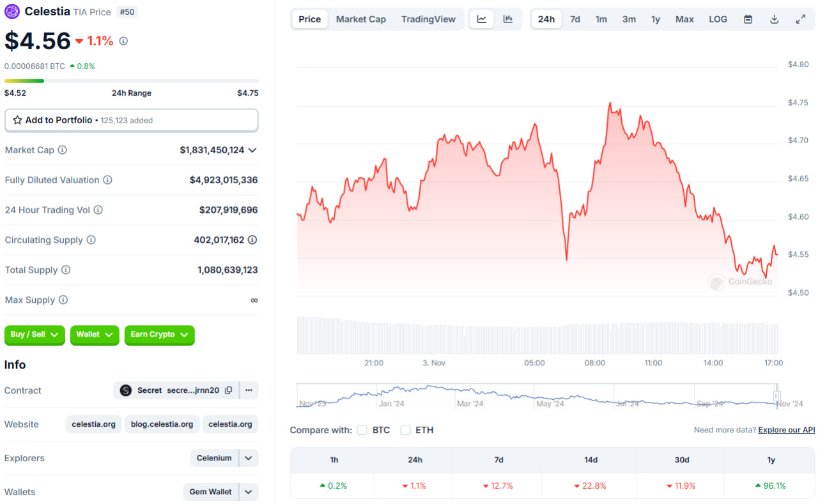The height and width of the screenshot is (504, 818).
Task: Click the historical mini chart navigator
Action: point(537,395)
